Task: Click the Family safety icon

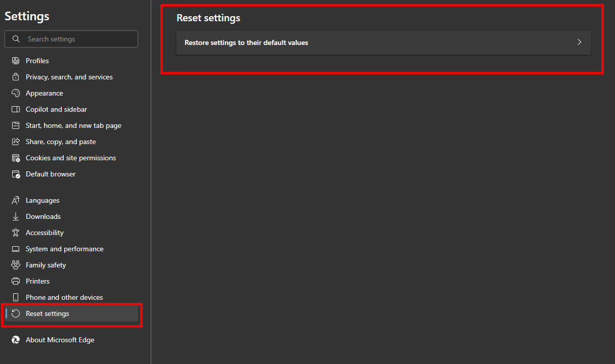Action: click(16, 265)
